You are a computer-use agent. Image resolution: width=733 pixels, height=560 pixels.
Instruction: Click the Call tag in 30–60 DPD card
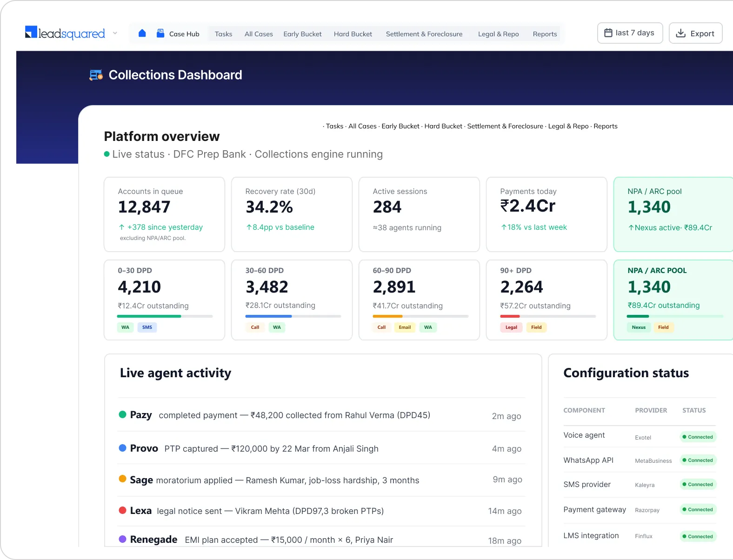(x=255, y=327)
